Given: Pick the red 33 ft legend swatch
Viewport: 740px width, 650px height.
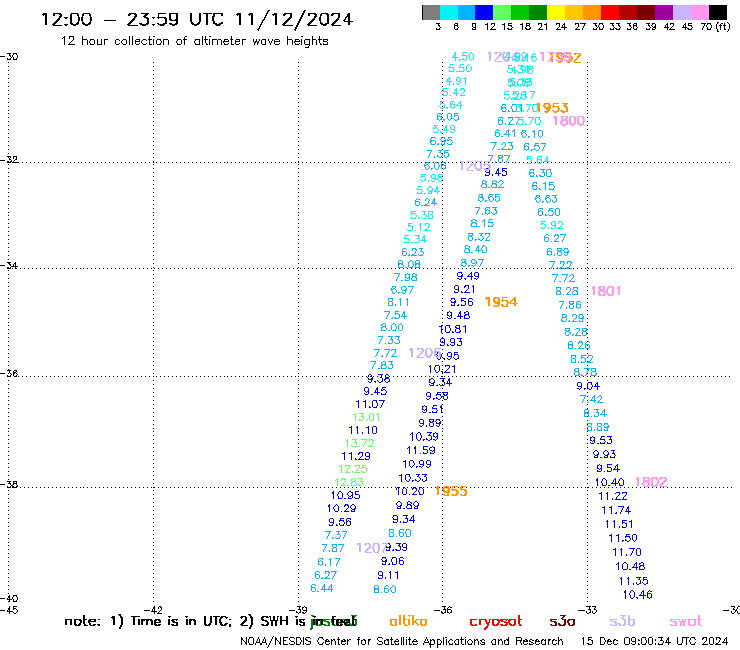Looking at the screenshot, I should [610, 12].
